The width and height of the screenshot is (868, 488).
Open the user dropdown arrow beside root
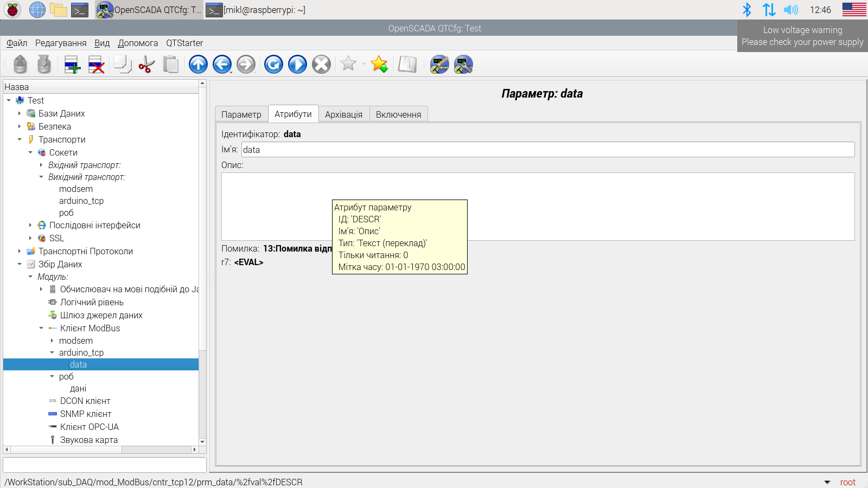(827, 482)
